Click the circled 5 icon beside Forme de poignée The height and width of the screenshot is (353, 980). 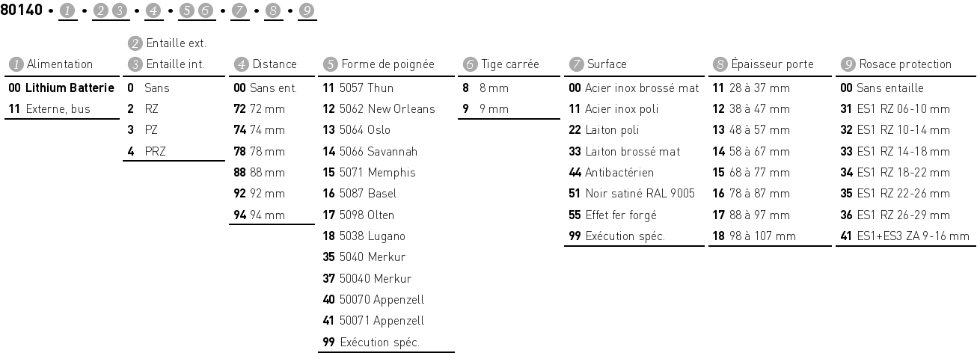click(331, 64)
